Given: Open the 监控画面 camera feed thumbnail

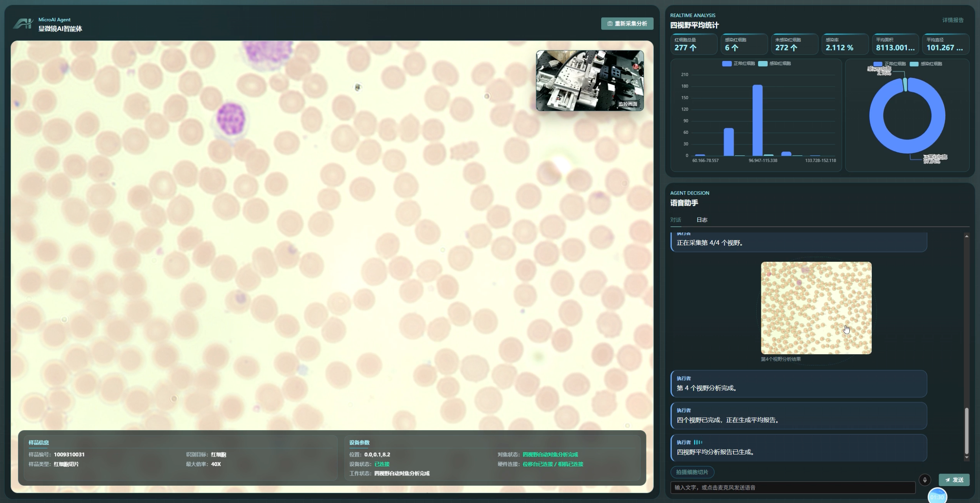Looking at the screenshot, I should 590,80.
